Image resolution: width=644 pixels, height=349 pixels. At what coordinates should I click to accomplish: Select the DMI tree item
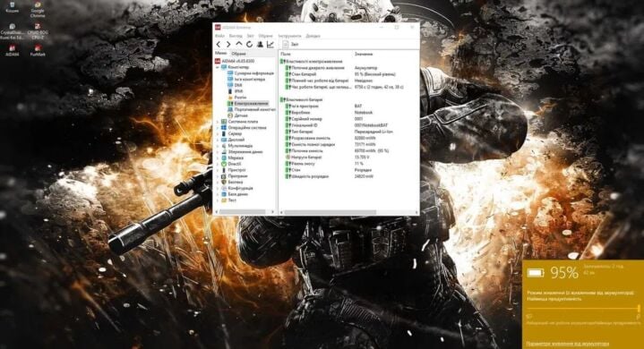click(235, 85)
